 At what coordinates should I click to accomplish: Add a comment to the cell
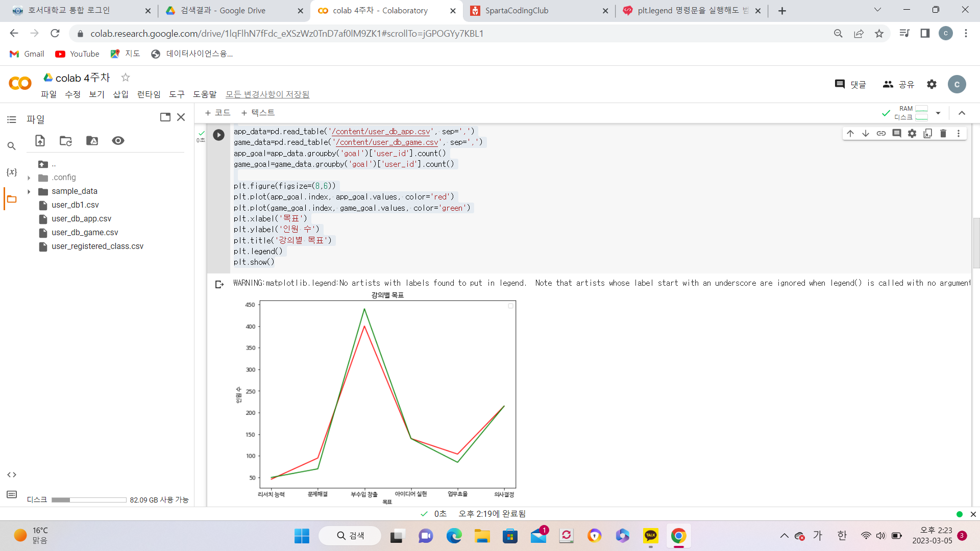tap(897, 134)
